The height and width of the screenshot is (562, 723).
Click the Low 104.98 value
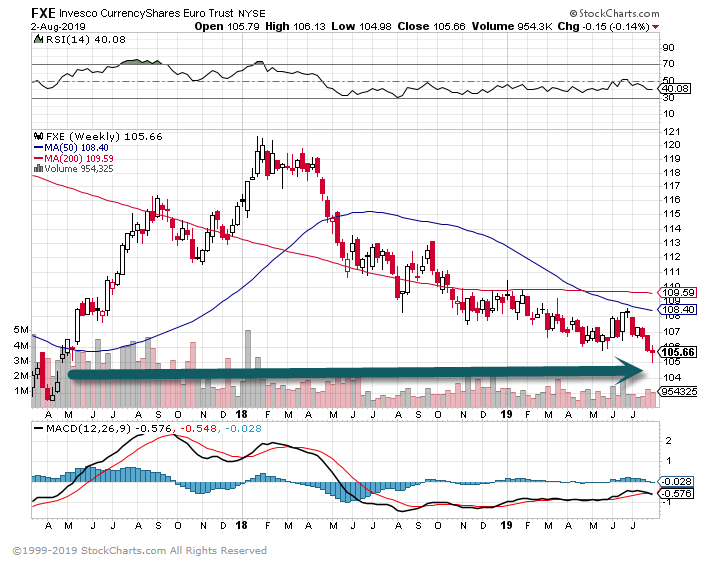[x=361, y=27]
